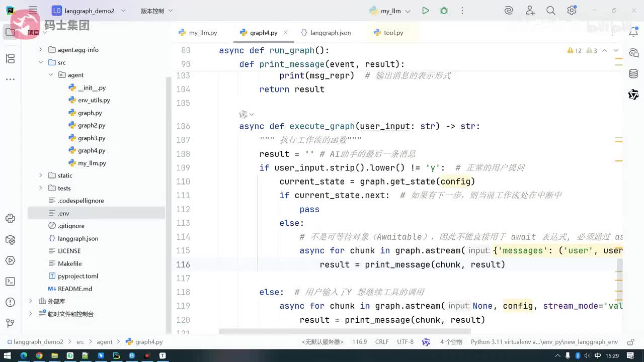Jump to the next highlighted problem
Viewport: 644px width, 362px height.
click(616, 51)
